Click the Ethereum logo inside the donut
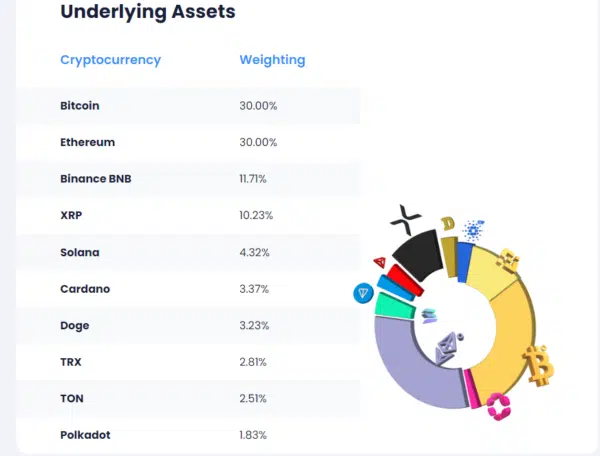Image resolution: width=600 pixels, height=456 pixels. pos(448,346)
